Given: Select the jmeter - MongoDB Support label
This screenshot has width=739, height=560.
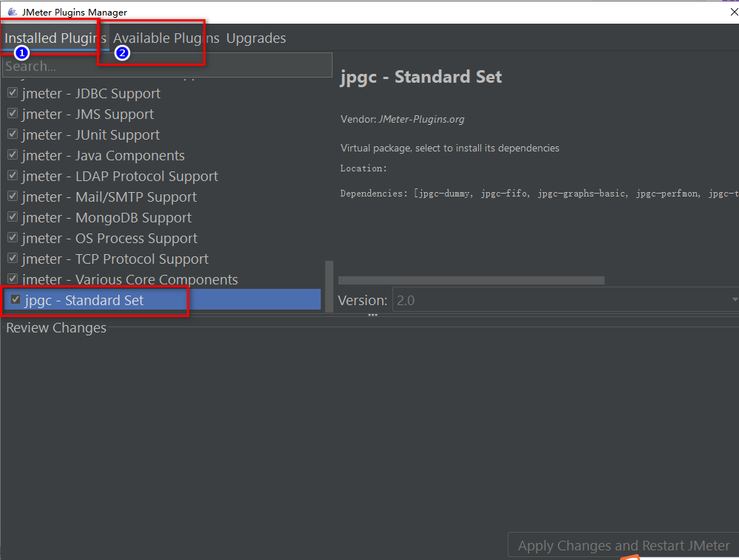Looking at the screenshot, I should point(106,218).
